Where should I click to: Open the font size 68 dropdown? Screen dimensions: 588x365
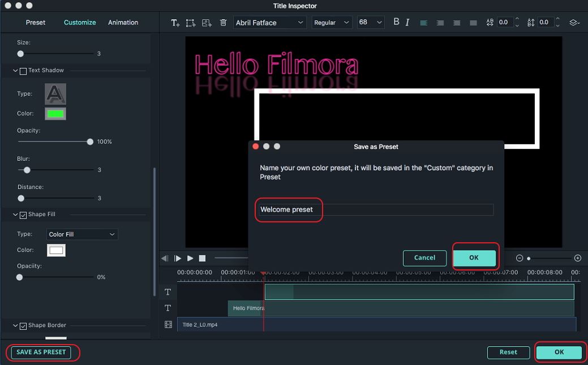371,23
